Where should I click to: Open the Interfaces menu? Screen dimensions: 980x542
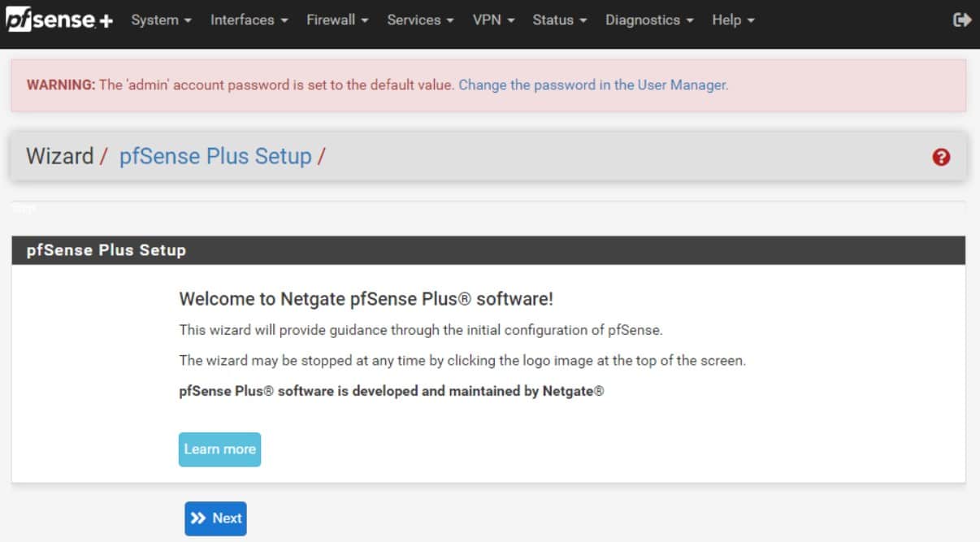(242, 20)
